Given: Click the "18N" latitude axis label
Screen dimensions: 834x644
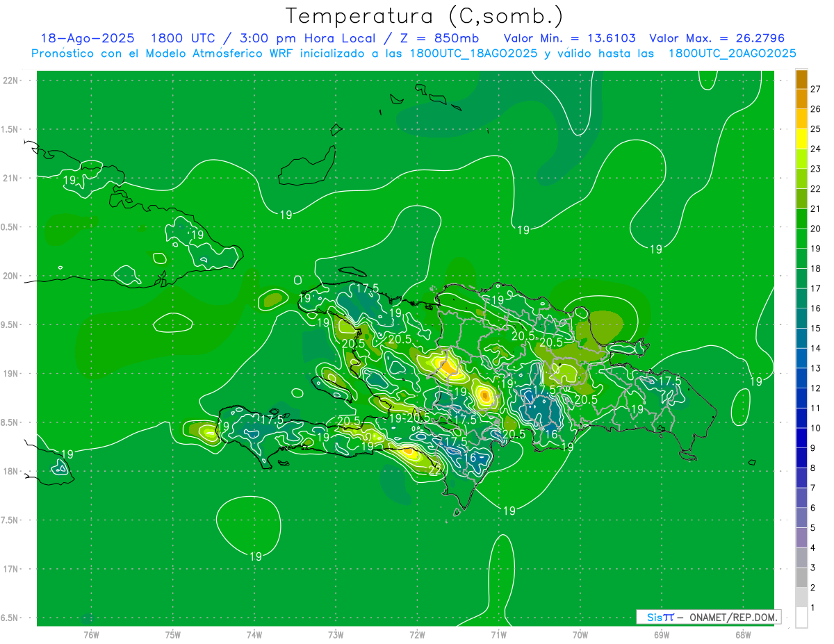Looking at the screenshot, I should (x=11, y=471).
